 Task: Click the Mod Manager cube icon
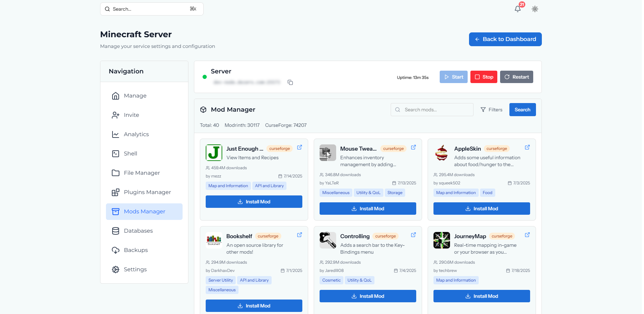(203, 110)
